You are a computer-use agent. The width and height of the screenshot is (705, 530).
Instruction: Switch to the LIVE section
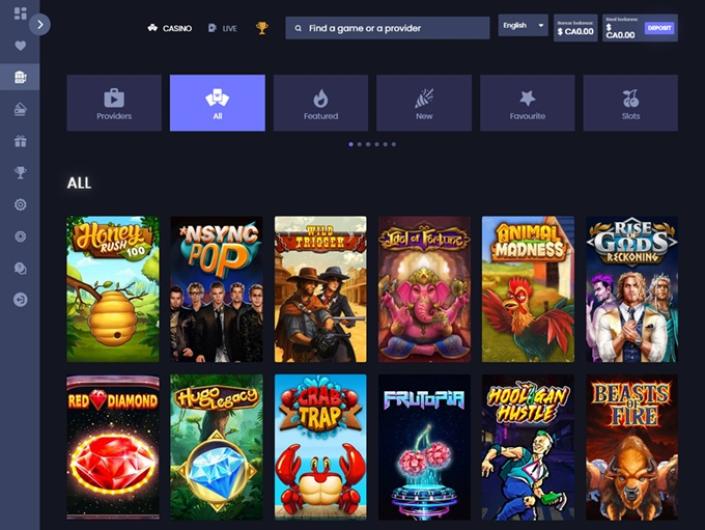223,28
